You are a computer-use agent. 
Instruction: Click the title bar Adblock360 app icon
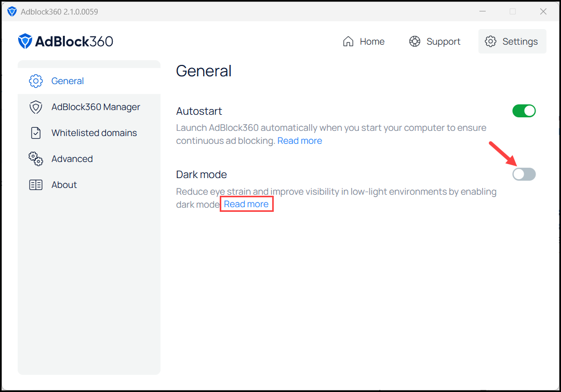point(12,11)
